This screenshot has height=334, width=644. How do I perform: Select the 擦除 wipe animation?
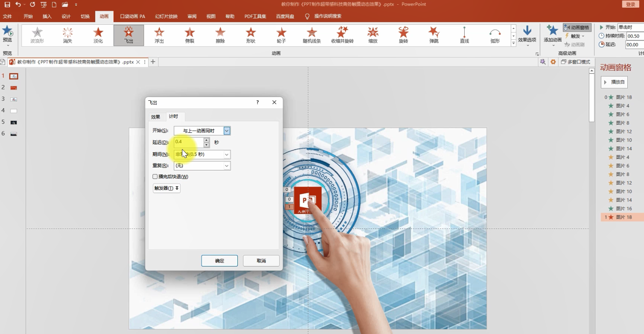220,35
